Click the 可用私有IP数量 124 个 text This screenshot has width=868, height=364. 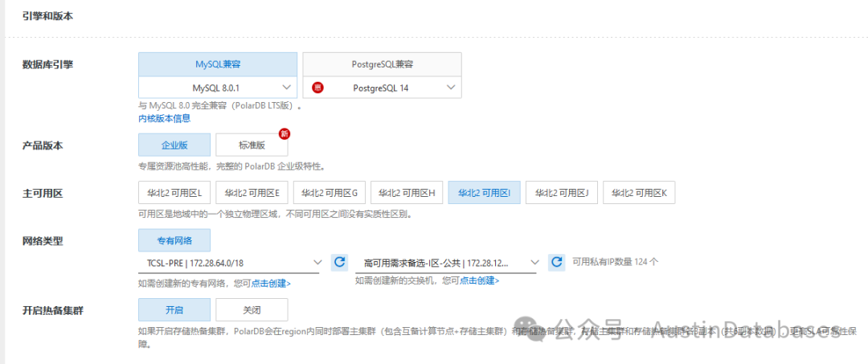(616, 262)
